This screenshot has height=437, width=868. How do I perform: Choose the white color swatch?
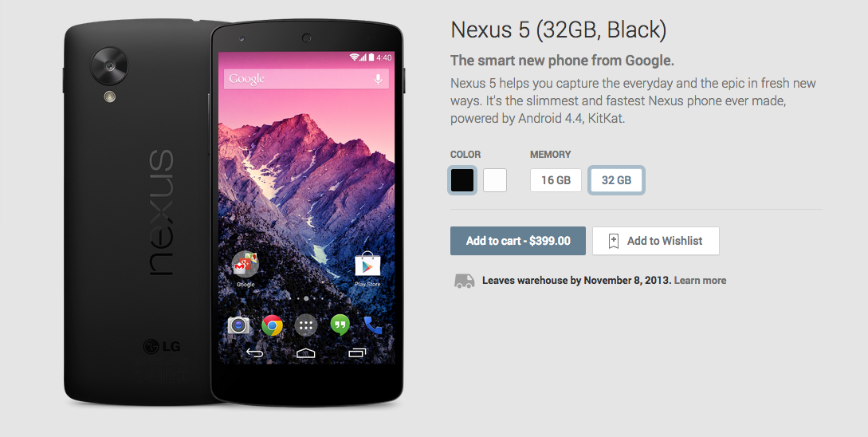tap(495, 180)
